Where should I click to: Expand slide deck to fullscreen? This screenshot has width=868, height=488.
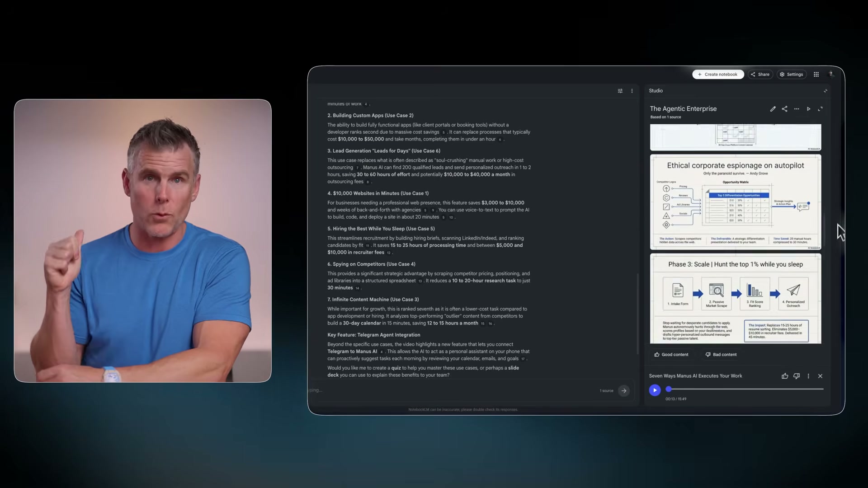[820, 109]
